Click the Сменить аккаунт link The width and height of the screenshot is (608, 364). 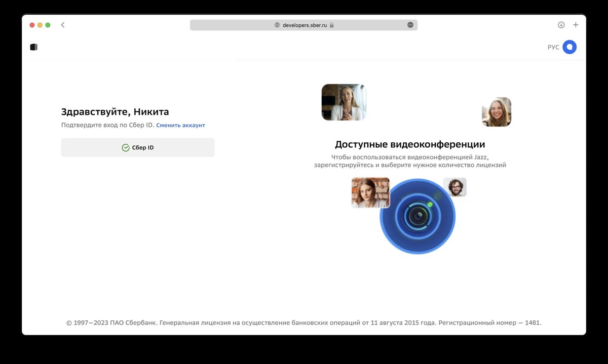(180, 125)
